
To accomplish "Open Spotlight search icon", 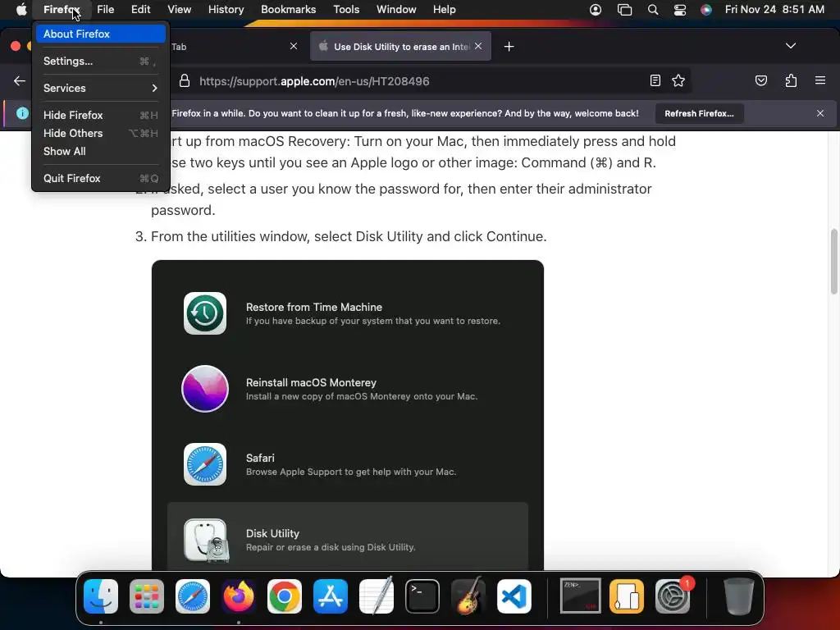I will 652,9.
